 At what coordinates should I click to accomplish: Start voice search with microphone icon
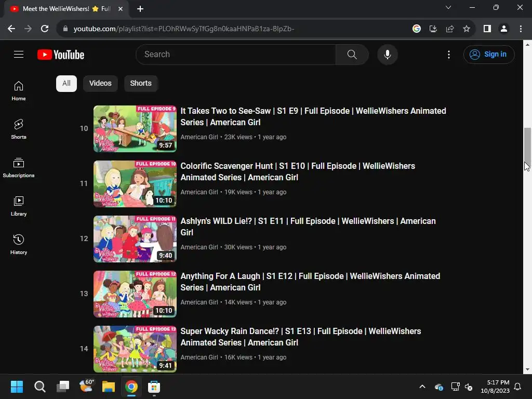click(x=387, y=54)
